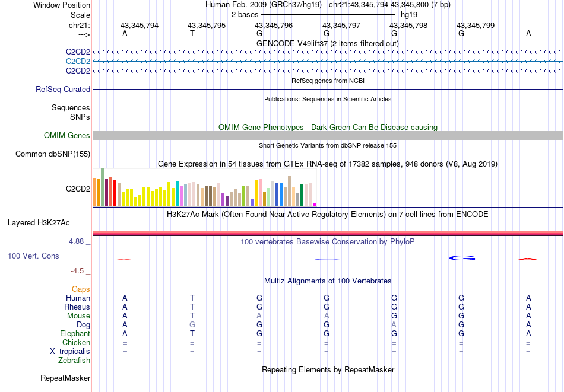Click the Layered H3K27Ac track label
This screenshot has height=392, width=564.
39,223
